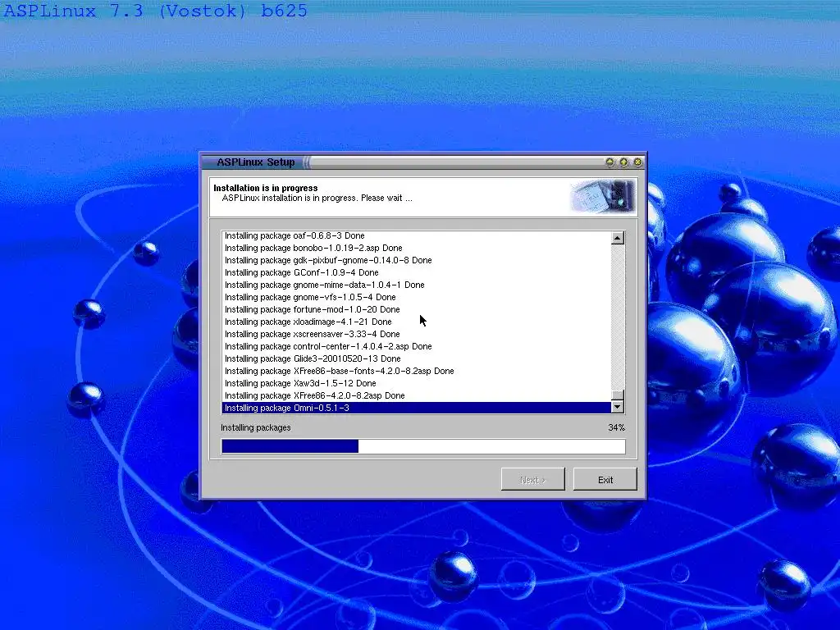
Task: Click the 'Installing packages' status label
Action: click(x=256, y=427)
